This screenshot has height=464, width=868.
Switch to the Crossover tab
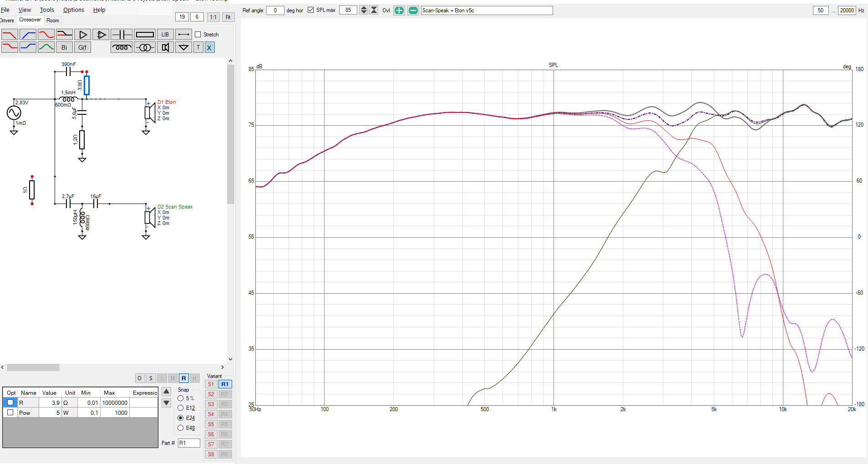30,20
